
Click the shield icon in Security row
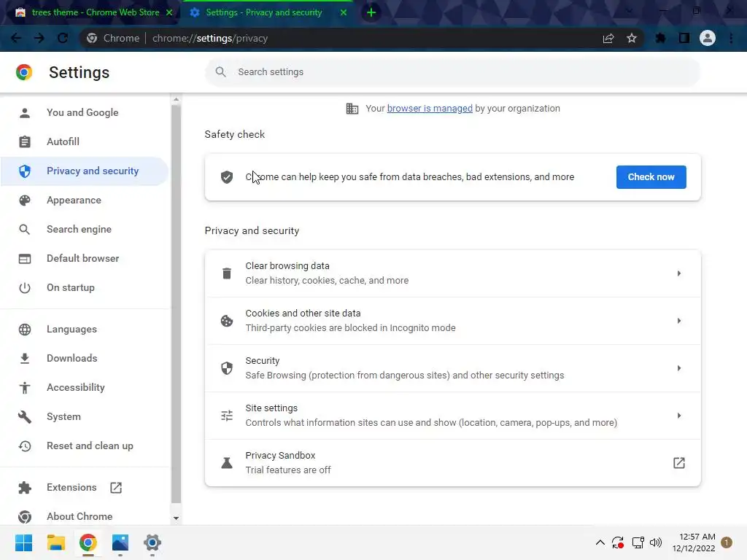coord(227,368)
